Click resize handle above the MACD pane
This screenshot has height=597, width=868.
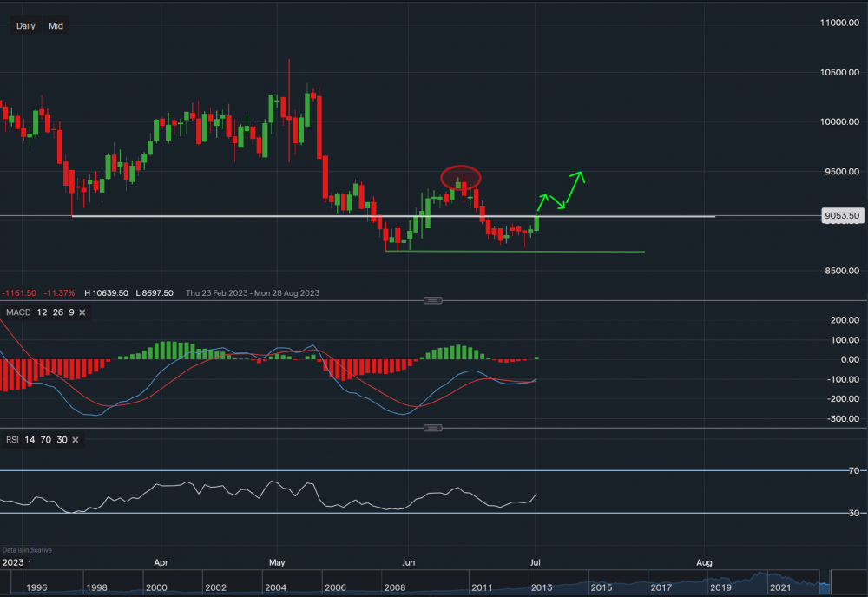click(433, 300)
